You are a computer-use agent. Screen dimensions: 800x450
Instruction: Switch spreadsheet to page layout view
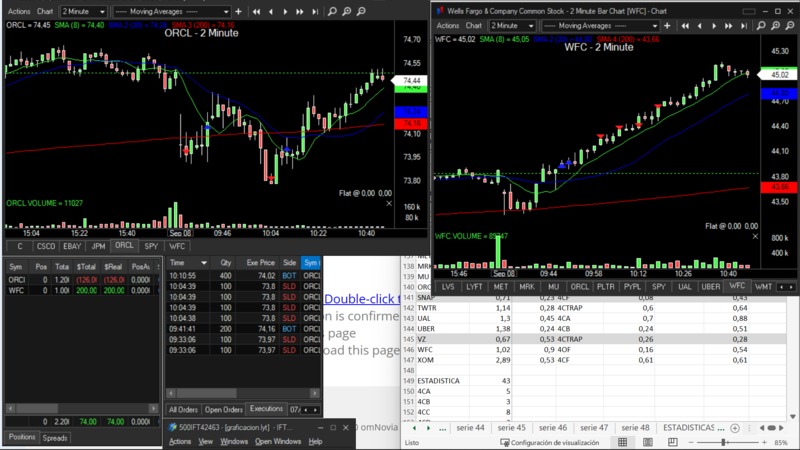click(646, 442)
